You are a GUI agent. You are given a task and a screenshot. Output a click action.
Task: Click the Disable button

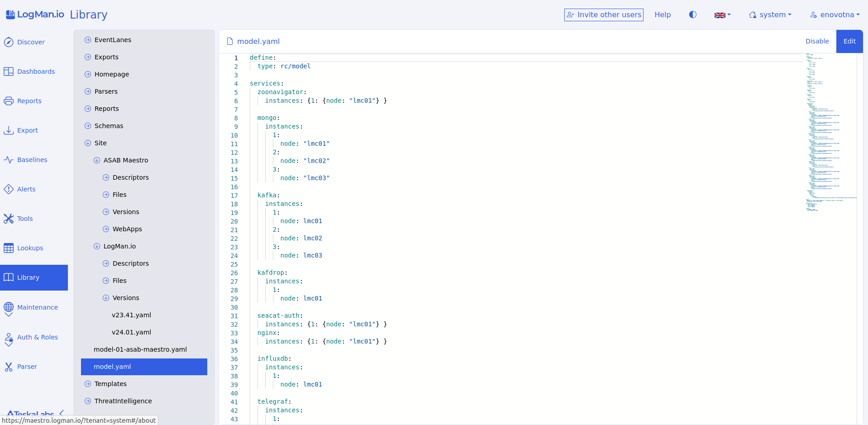coord(817,41)
